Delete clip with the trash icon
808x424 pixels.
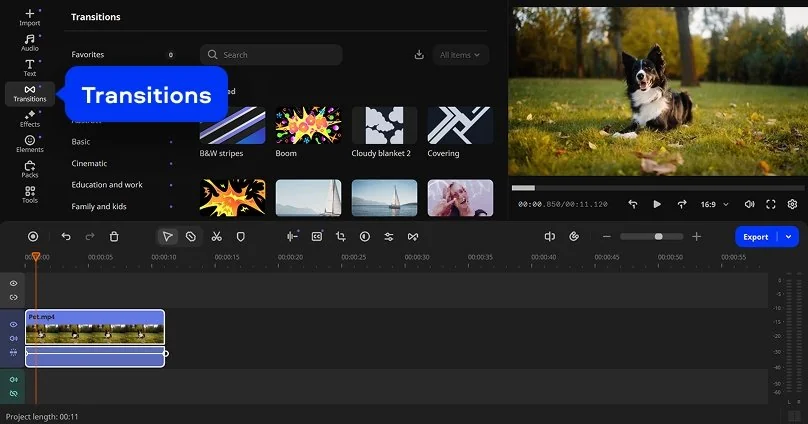click(114, 237)
